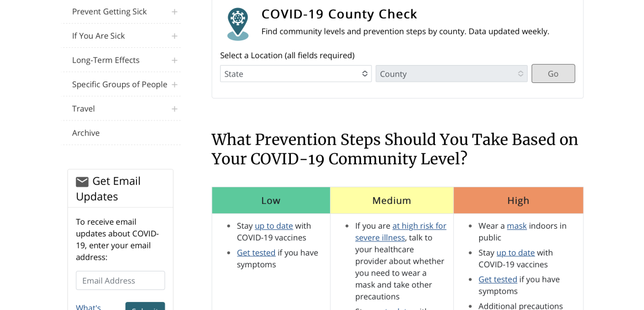Click "up to date" link in Low column
This screenshot has height=310, width=644.
point(274,226)
